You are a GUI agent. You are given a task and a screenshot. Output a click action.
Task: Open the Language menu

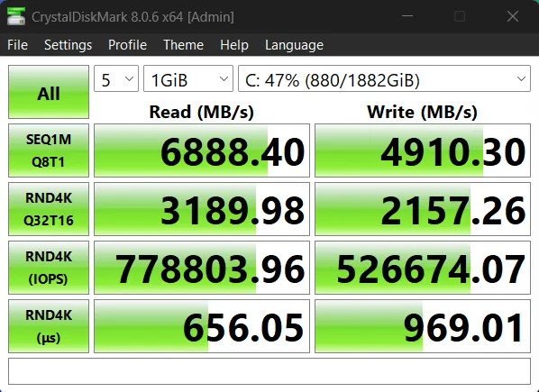tap(294, 45)
